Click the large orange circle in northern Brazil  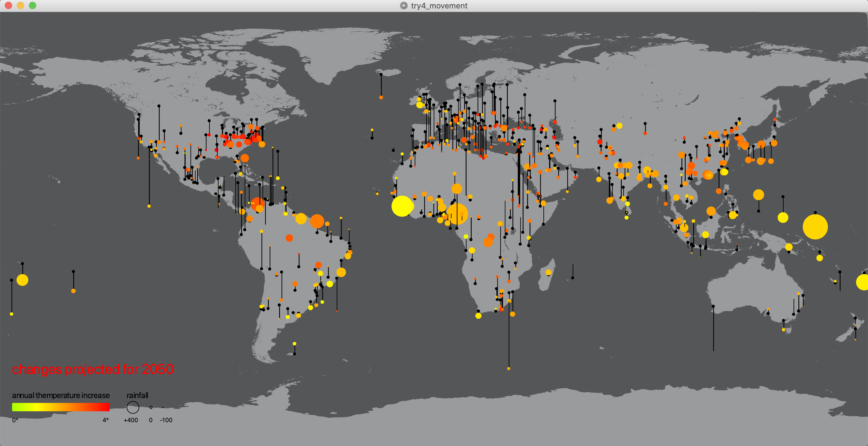click(317, 221)
